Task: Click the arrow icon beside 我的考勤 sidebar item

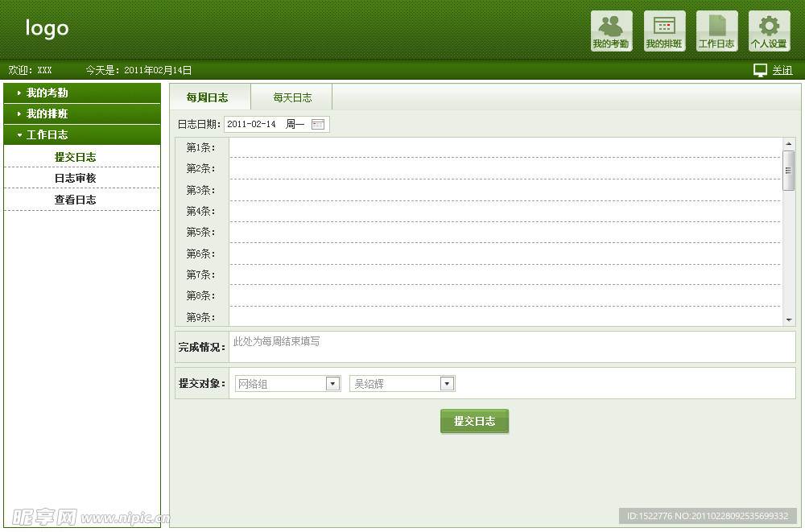Action: (x=18, y=93)
